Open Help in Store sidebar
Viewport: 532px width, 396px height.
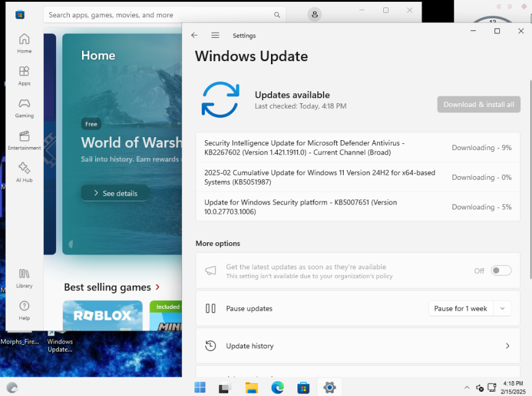pyautogui.click(x=24, y=310)
